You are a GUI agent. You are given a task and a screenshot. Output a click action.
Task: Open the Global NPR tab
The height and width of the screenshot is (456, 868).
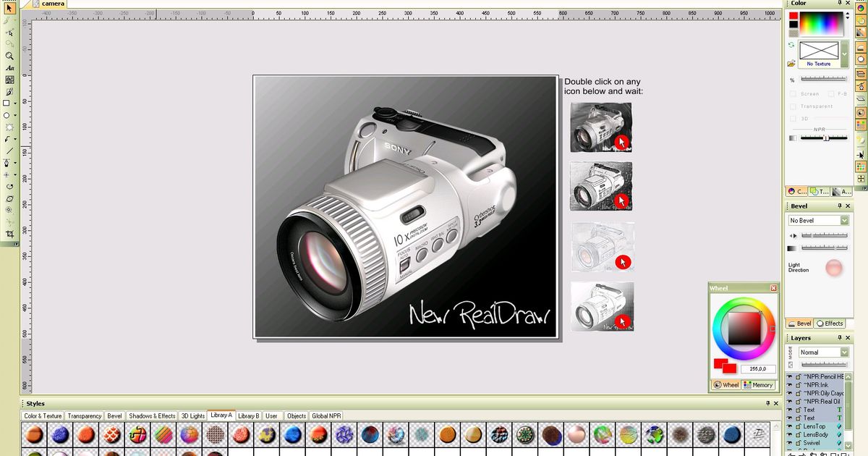326,416
